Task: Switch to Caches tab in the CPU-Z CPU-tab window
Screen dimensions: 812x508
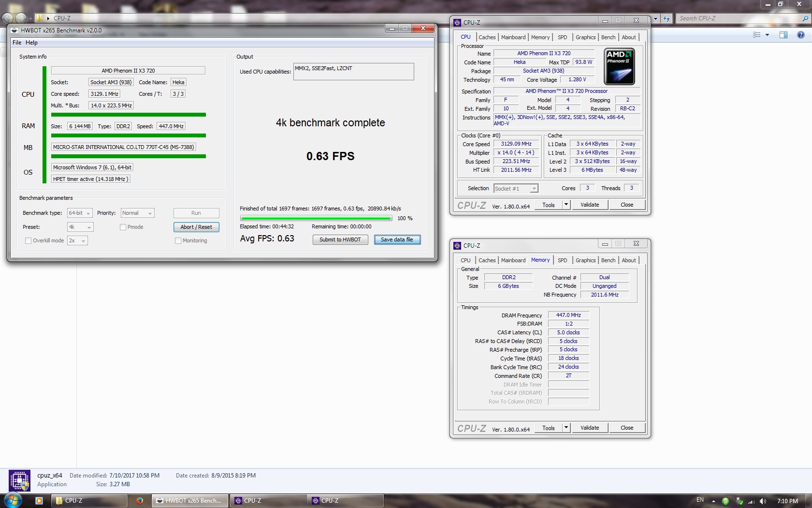Action: click(487, 37)
